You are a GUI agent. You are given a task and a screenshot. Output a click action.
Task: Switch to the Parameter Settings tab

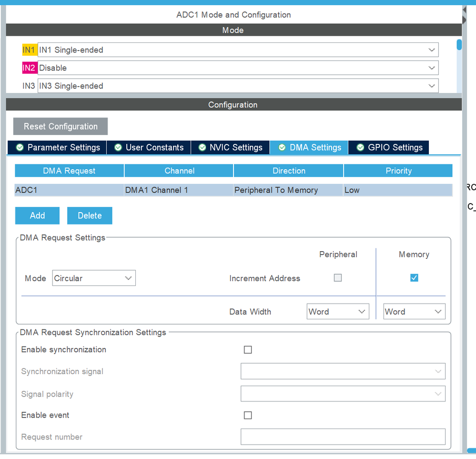pos(57,147)
